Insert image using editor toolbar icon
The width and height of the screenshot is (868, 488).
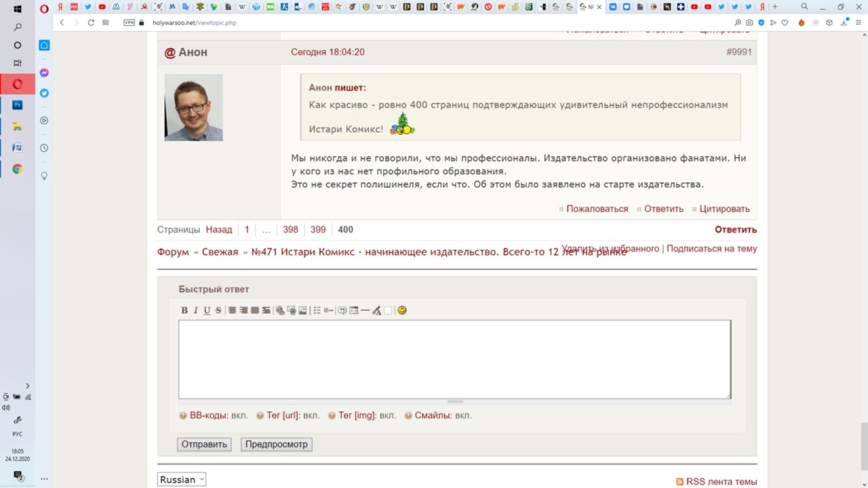[x=302, y=310]
